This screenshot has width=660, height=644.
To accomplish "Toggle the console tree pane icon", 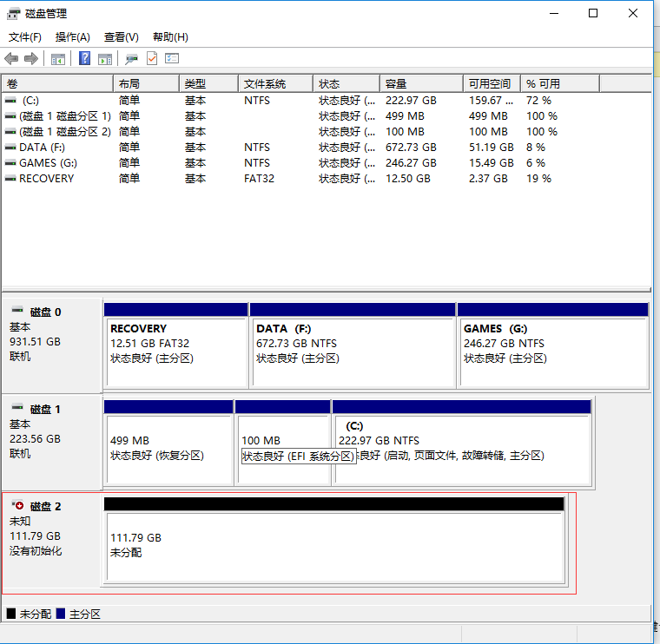I will point(58,58).
